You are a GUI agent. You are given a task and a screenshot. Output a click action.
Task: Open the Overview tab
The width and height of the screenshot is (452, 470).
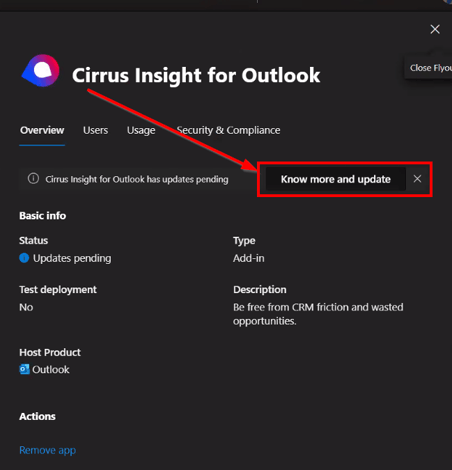tap(42, 130)
